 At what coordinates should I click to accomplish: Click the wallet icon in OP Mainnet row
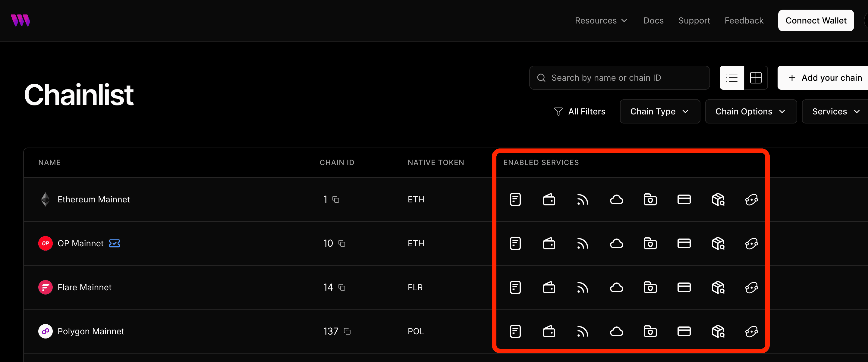[x=549, y=243]
